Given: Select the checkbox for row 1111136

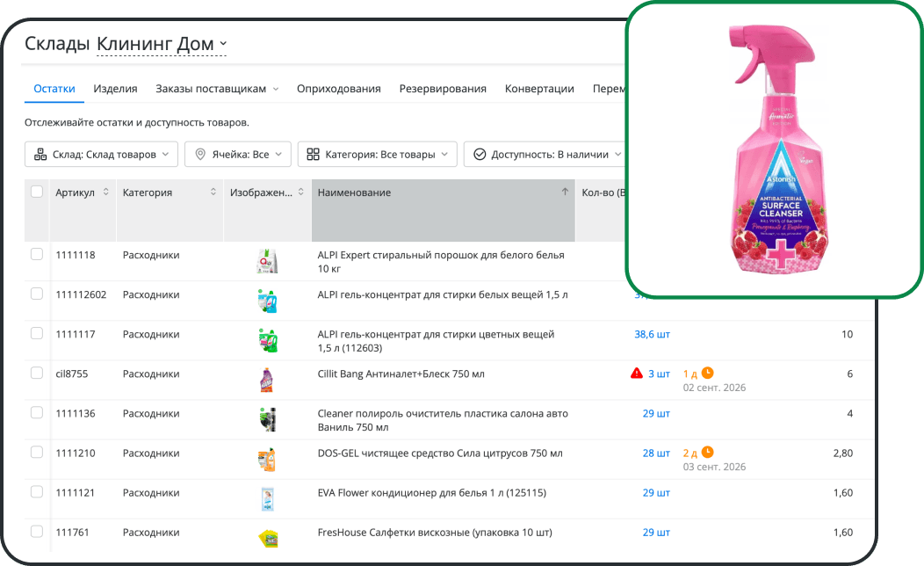Looking at the screenshot, I should 37,413.
